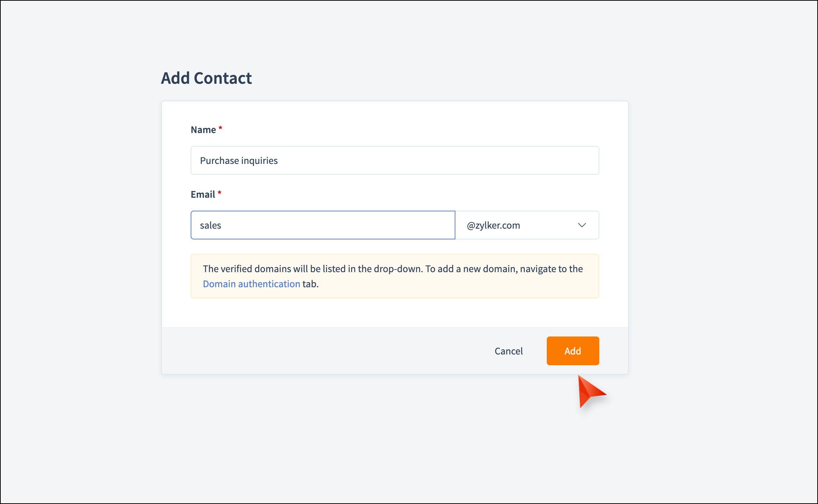818x504 pixels.
Task: Click the red asterisk beside Email
Action: click(219, 193)
